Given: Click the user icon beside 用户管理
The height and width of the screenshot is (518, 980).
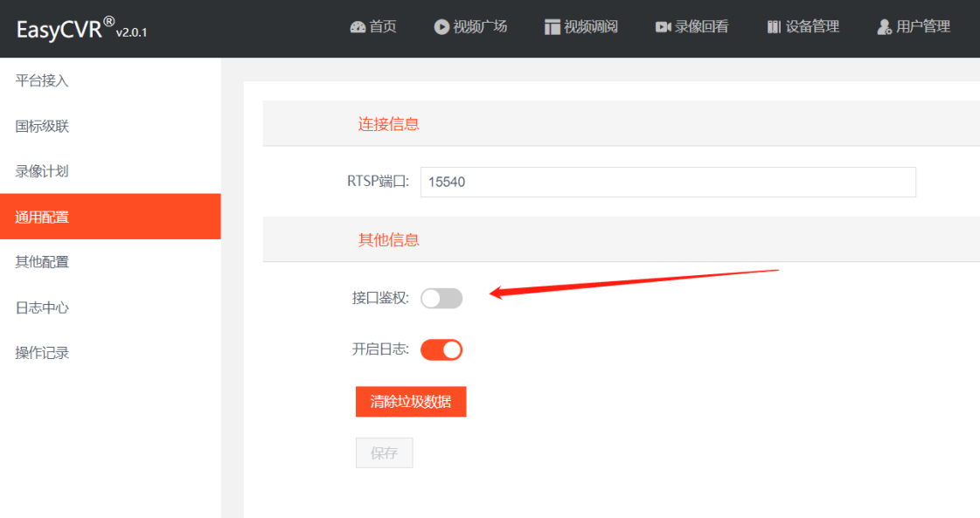Looking at the screenshot, I should tap(884, 27).
